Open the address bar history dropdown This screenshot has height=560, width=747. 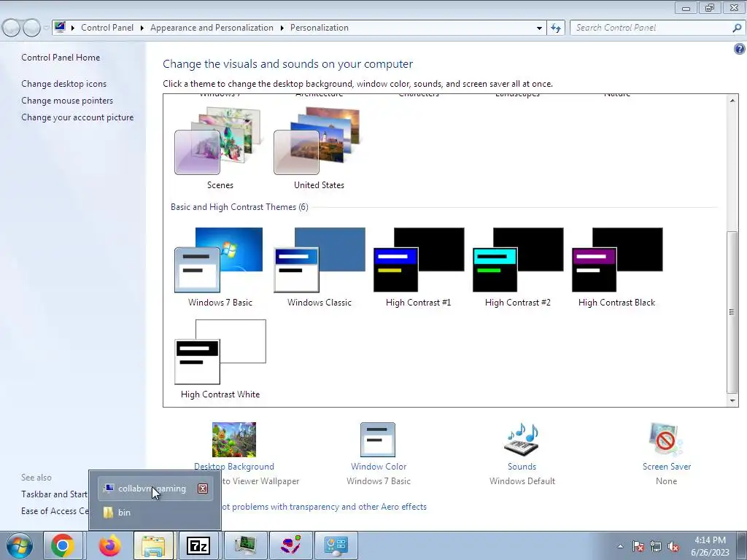[539, 28]
